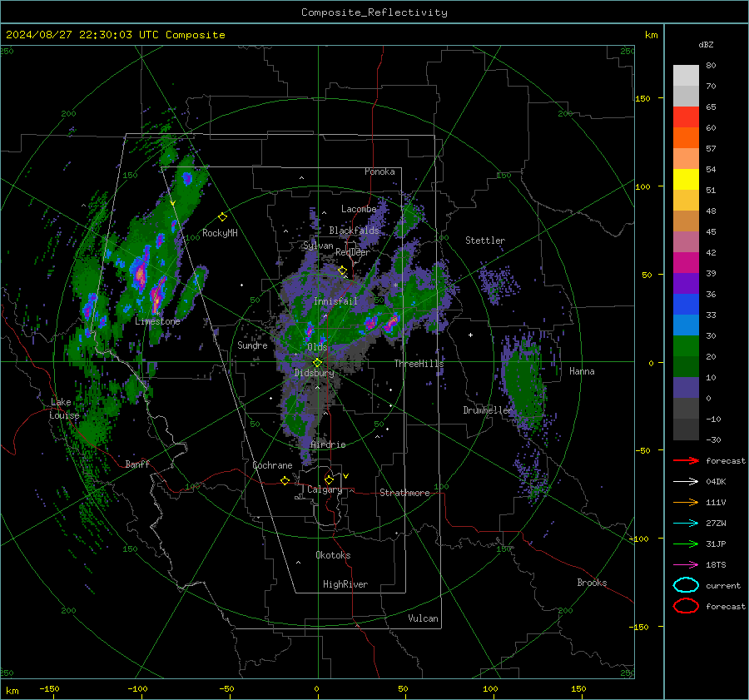This screenshot has width=749, height=700.
Task: Click the blue 33–36 dBZ swatch
Action: [686, 305]
